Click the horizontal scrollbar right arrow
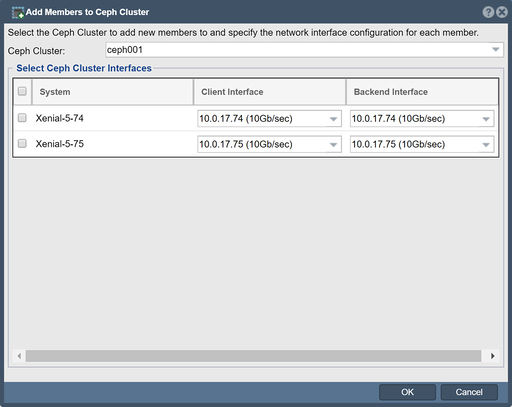Viewport: 512px width, 407px height. click(x=492, y=356)
